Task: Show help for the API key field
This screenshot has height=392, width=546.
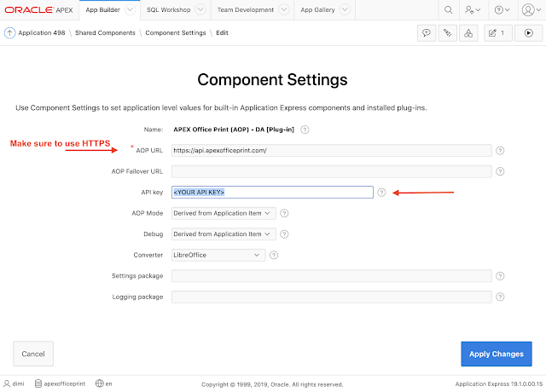Action: (x=382, y=192)
